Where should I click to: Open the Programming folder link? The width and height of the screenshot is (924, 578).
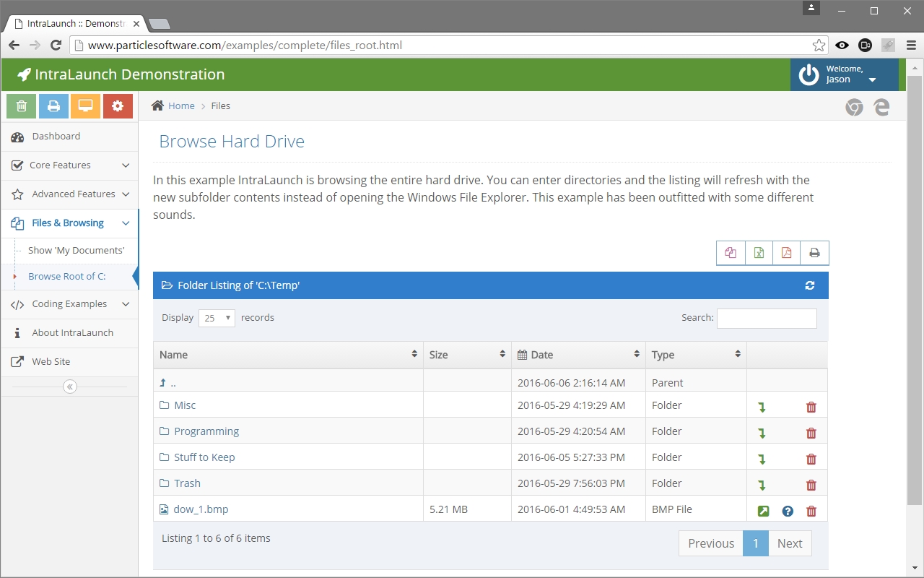206,431
